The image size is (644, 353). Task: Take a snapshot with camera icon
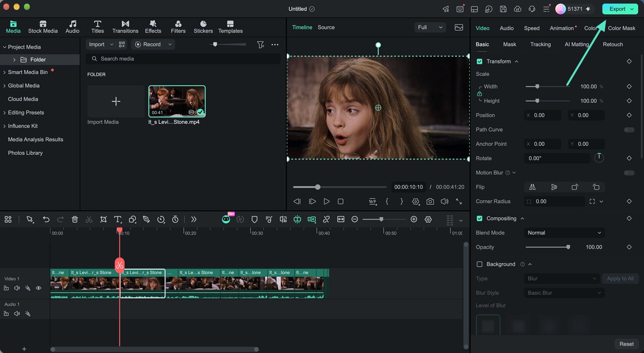(430, 201)
